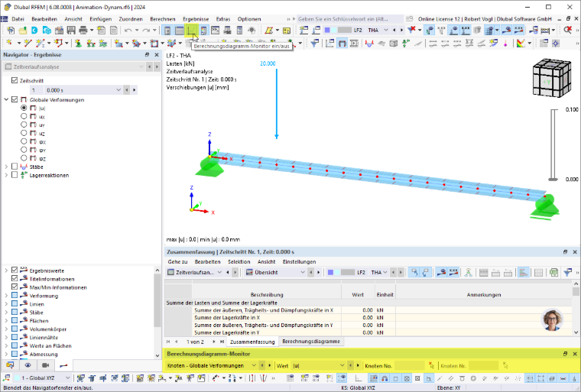This screenshot has width=581, height=392.
Task: Click the assistant avatar thumbnail
Action: click(552, 319)
